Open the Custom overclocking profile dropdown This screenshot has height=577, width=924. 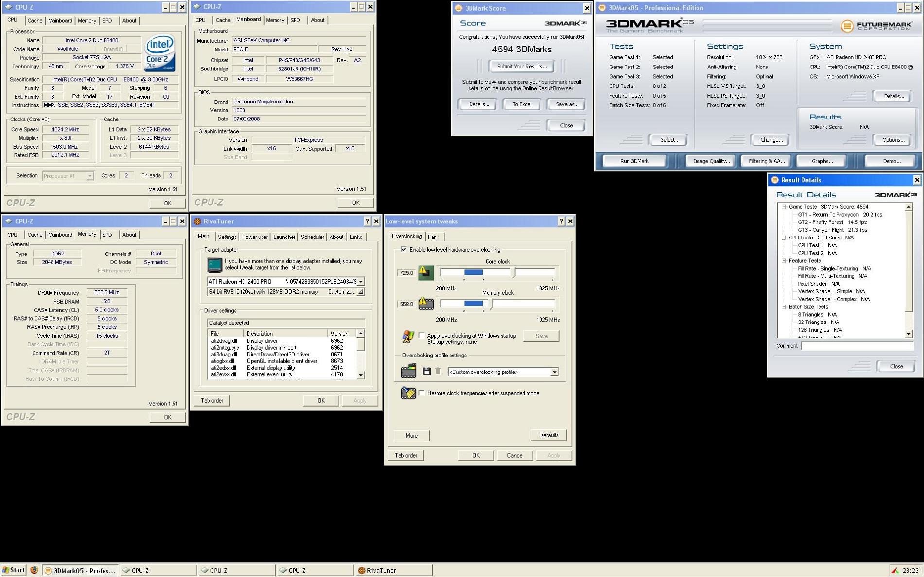click(554, 372)
